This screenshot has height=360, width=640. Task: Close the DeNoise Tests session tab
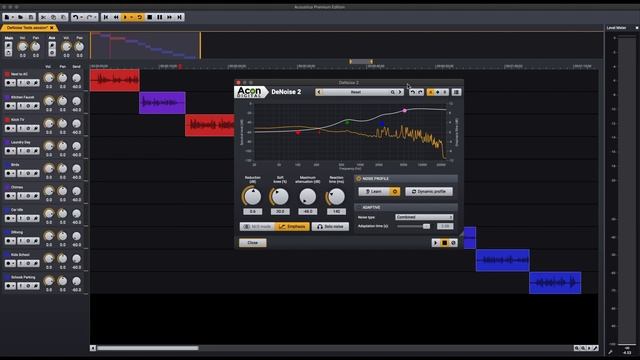point(52,28)
